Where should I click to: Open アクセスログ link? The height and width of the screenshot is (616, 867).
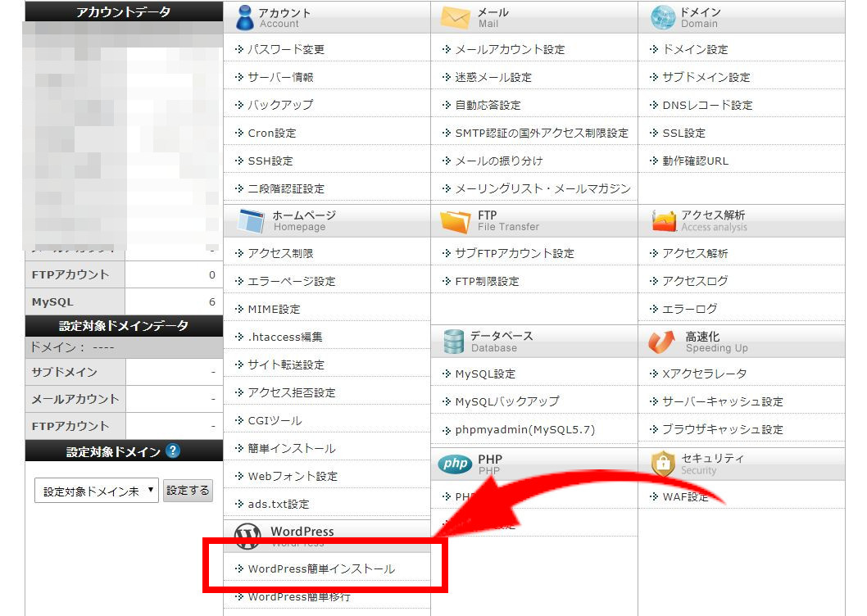point(695,281)
